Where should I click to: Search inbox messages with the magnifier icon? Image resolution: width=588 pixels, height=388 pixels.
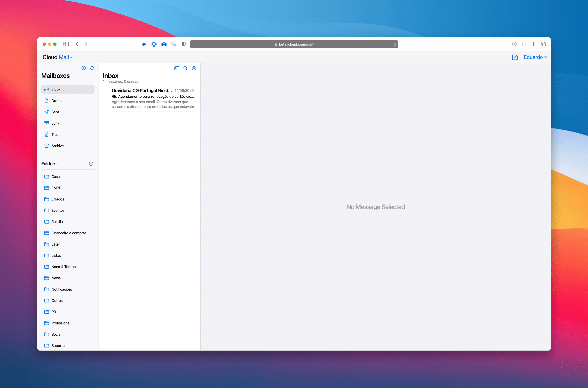tap(185, 68)
